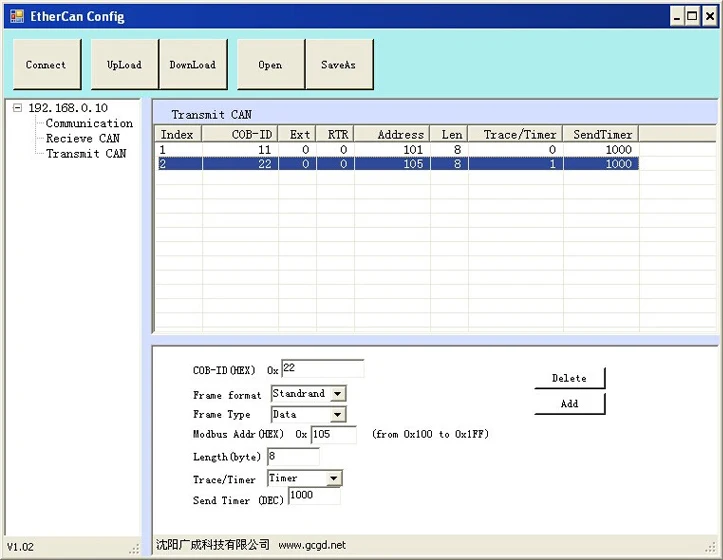Select table row with index 2
The image size is (723, 560).
[397, 164]
